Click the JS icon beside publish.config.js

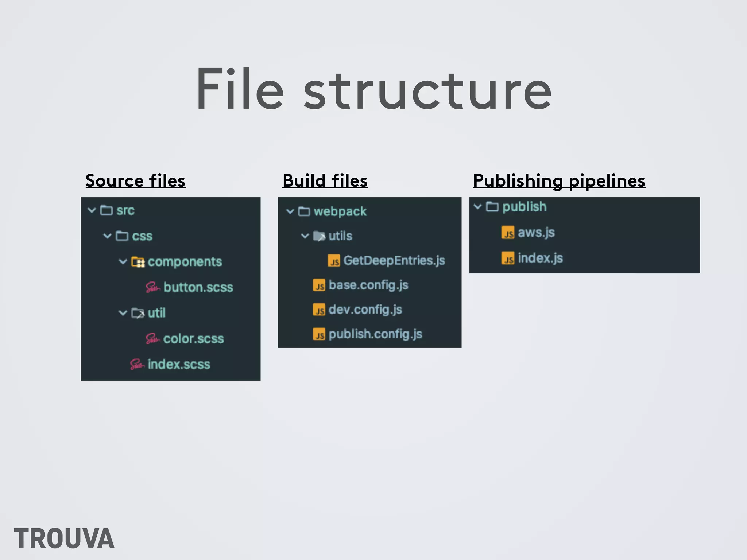coord(319,334)
